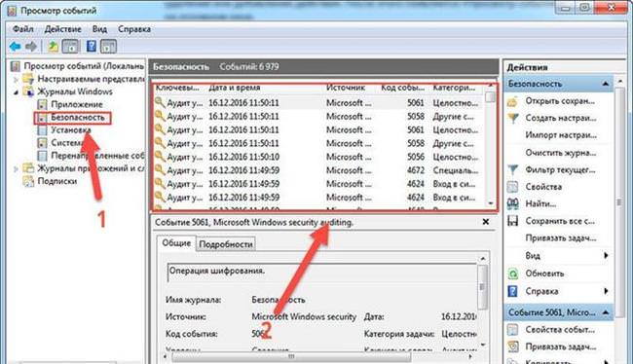
Task: Switch to the Общие tab
Action: (x=176, y=243)
